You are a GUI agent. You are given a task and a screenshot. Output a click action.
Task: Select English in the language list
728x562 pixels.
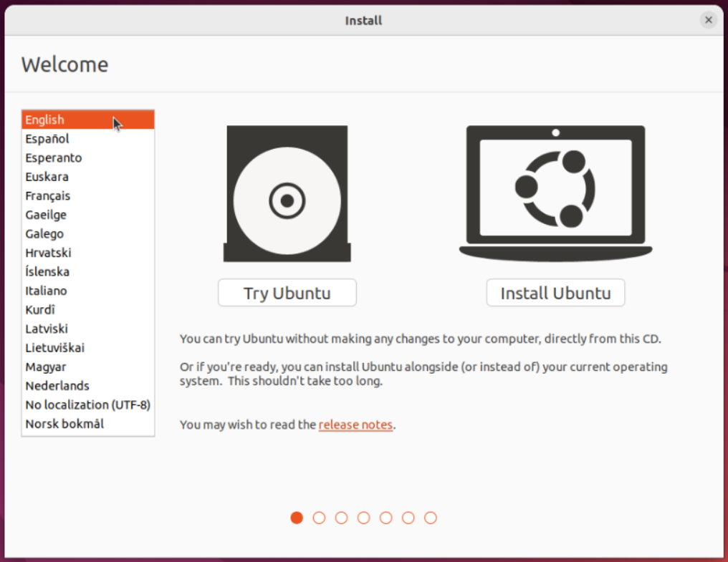click(44, 120)
